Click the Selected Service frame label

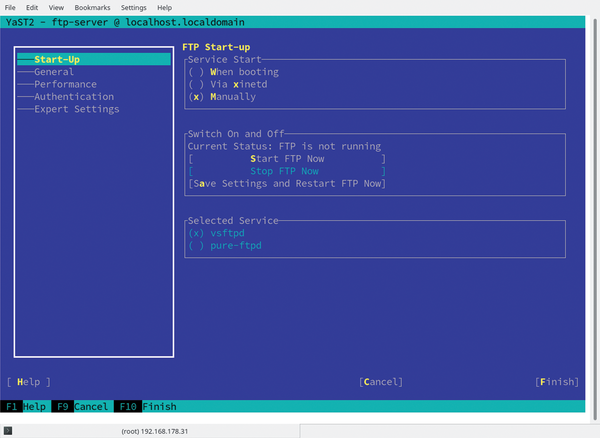pyautogui.click(x=233, y=221)
